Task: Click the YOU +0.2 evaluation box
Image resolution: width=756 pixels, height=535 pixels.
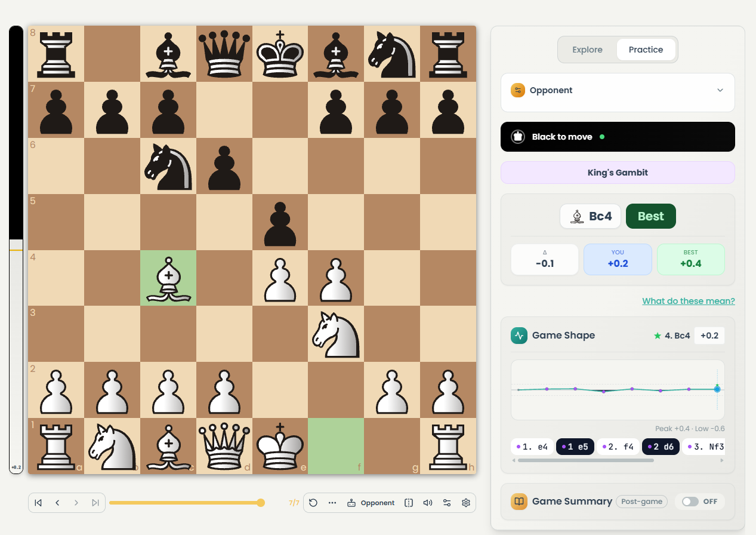Action: pos(618,259)
